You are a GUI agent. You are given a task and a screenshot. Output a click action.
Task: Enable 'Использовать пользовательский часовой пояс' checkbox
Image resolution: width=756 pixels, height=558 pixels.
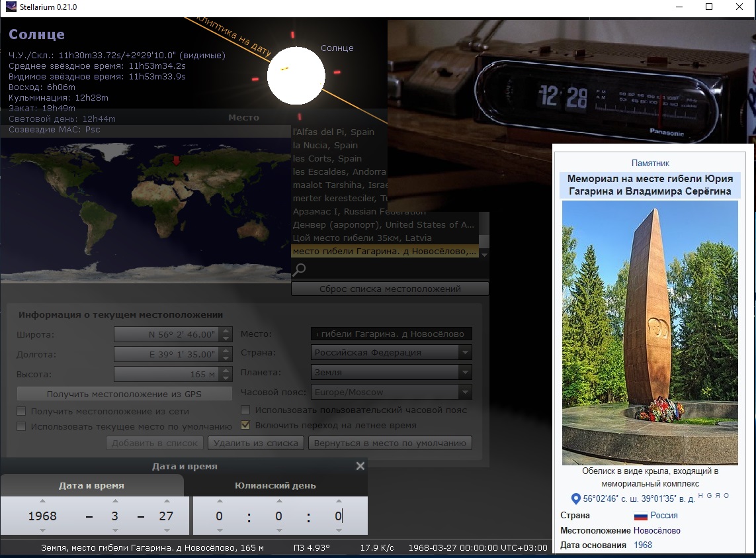click(245, 410)
